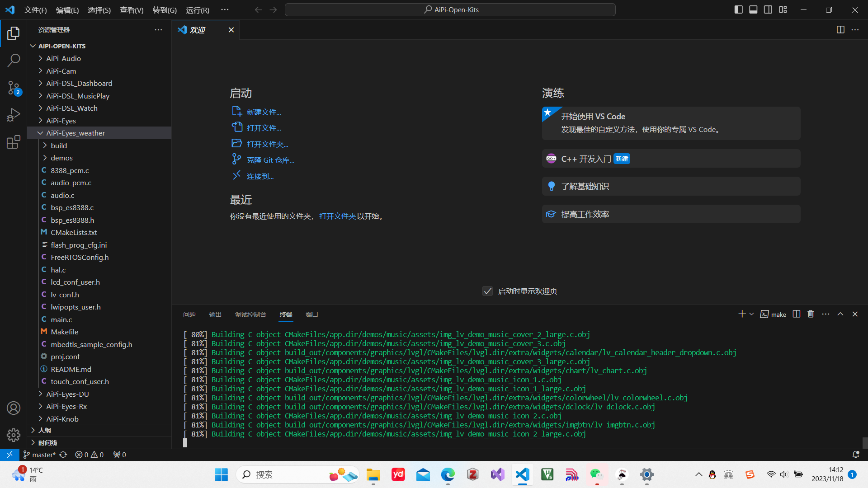This screenshot has width=868, height=488.
Task: Open the terminal launch profile dropdown arrow
Action: point(751,314)
